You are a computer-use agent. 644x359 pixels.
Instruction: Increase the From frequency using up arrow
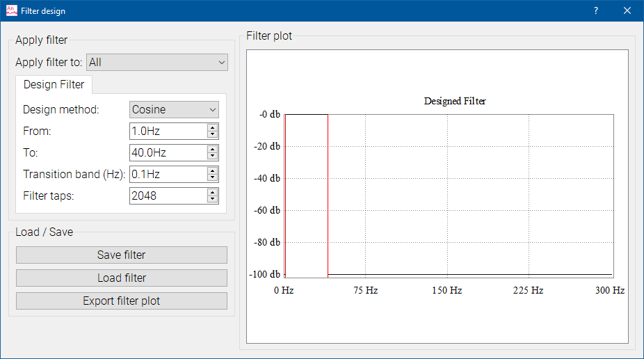click(x=212, y=127)
